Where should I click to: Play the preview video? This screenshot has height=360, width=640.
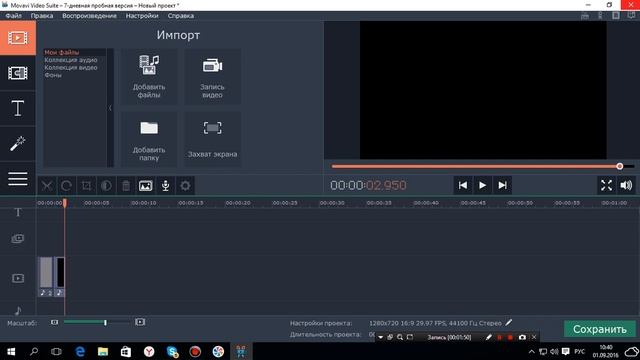[482, 185]
